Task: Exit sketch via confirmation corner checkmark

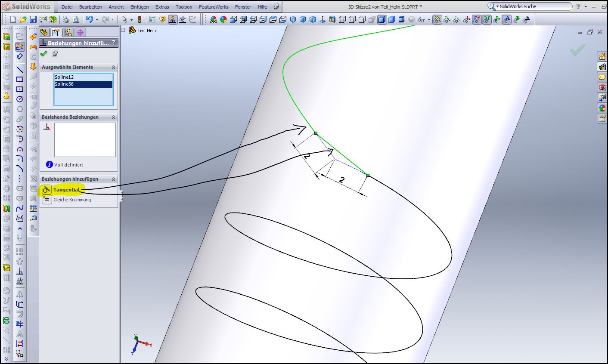Action: (577, 49)
